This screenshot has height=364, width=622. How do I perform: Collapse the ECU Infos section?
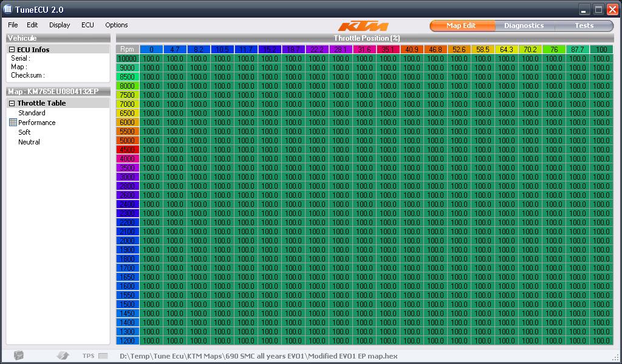[12, 50]
